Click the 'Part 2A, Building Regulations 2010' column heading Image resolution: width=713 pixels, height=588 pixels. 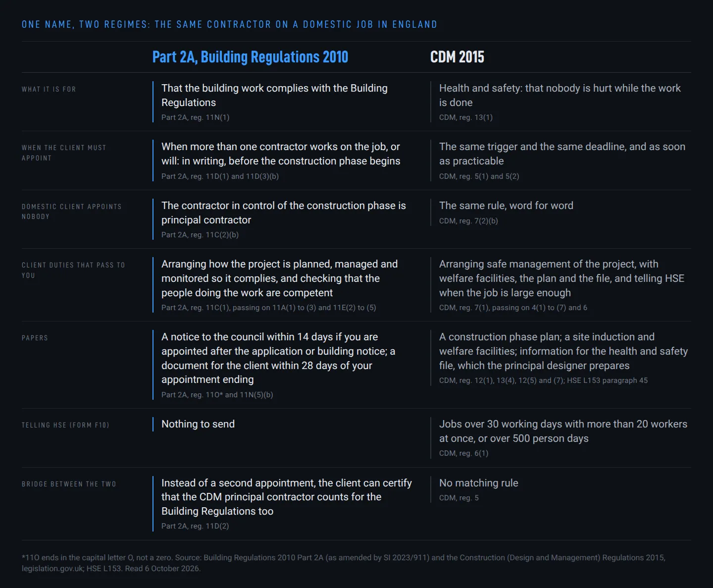250,57
